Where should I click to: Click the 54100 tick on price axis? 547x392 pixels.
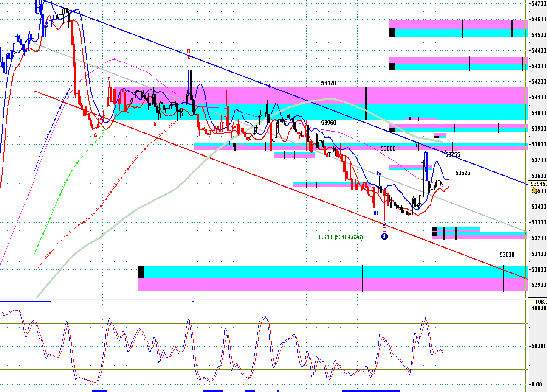coord(538,98)
